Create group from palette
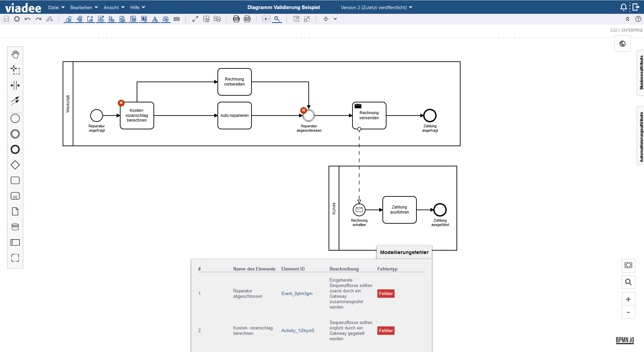644x352 pixels. pyautogui.click(x=15, y=258)
